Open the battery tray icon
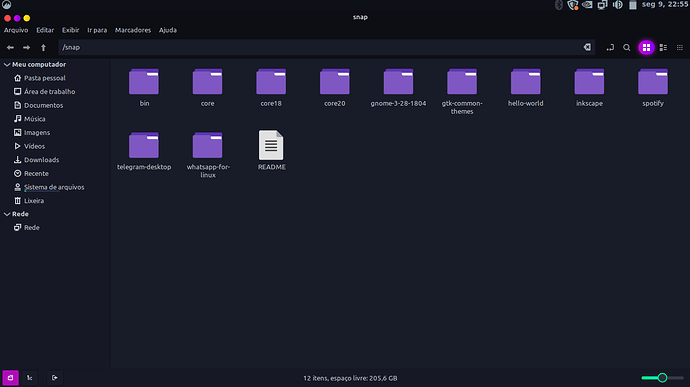Image resolution: width=690 pixels, height=387 pixels. pyautogui.click(x=633, y=5)
